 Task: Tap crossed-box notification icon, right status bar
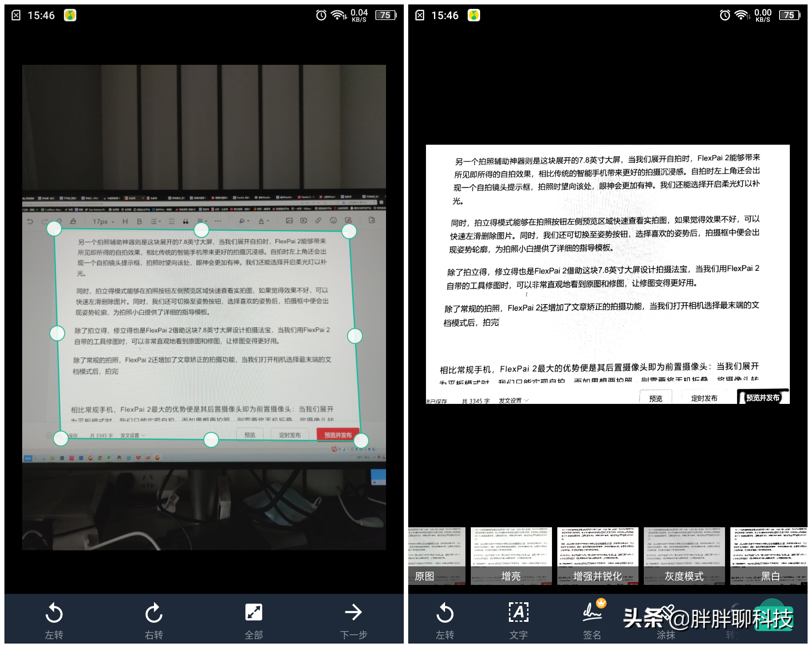click(420, 16)
